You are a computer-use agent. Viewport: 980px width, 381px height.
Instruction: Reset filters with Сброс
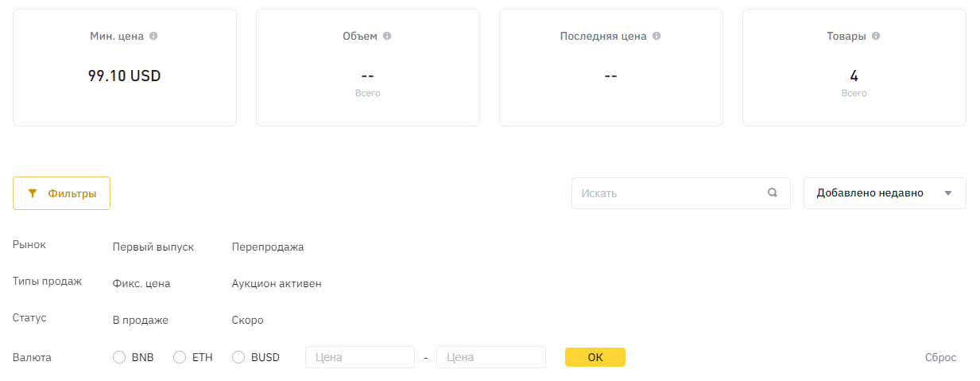(941, 357)
